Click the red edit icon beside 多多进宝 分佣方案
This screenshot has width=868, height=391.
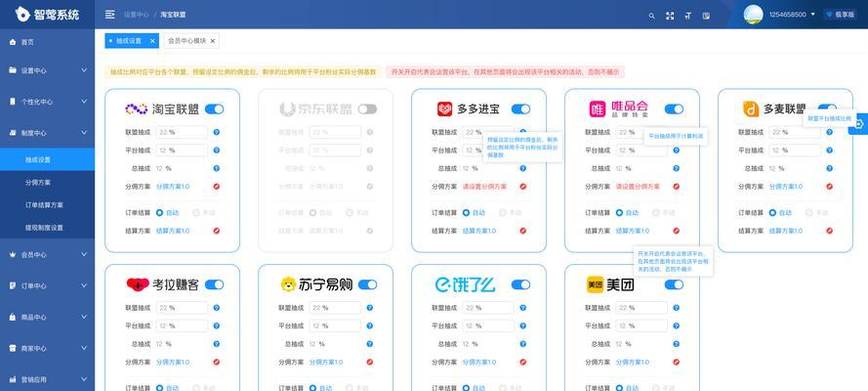pos(523,187)
